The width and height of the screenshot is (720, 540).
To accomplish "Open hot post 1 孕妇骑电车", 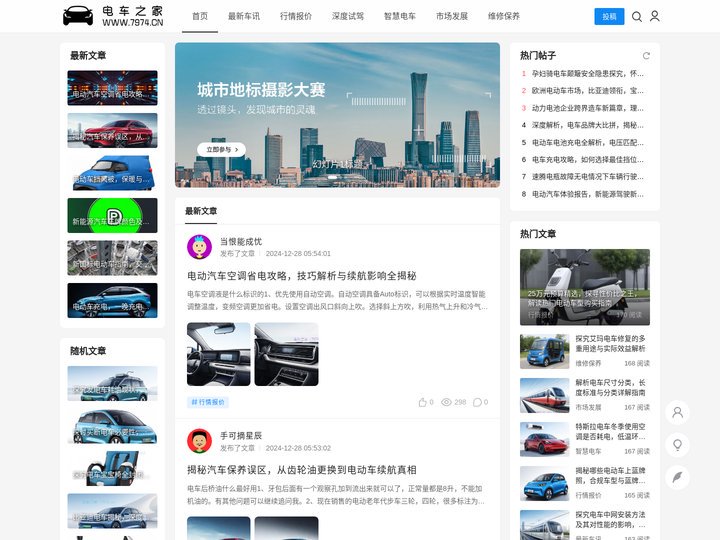I will pyautogui.click(x=587, y=73).
